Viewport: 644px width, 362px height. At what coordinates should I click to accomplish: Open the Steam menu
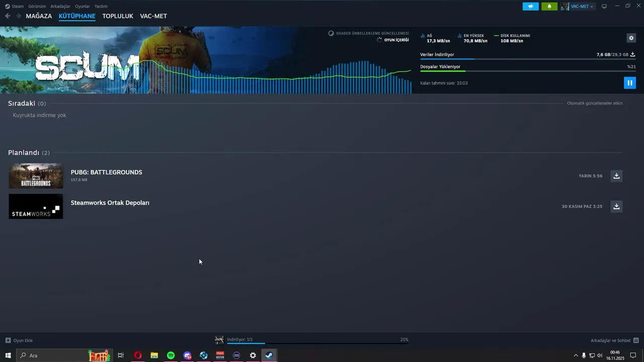15,7
